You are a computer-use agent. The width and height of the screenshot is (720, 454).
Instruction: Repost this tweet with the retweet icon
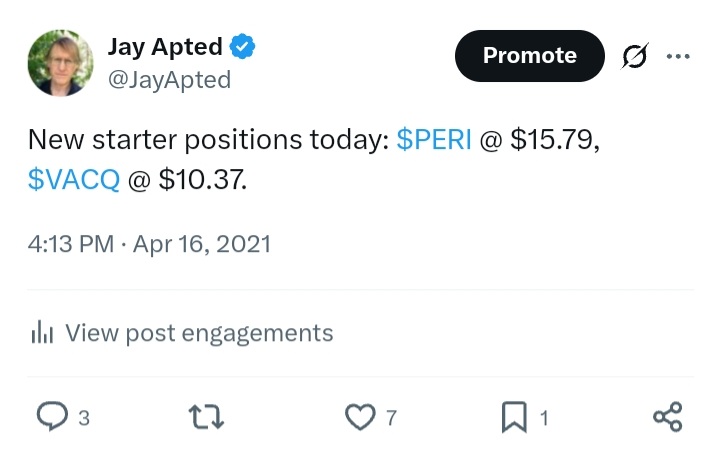[206, 416]
